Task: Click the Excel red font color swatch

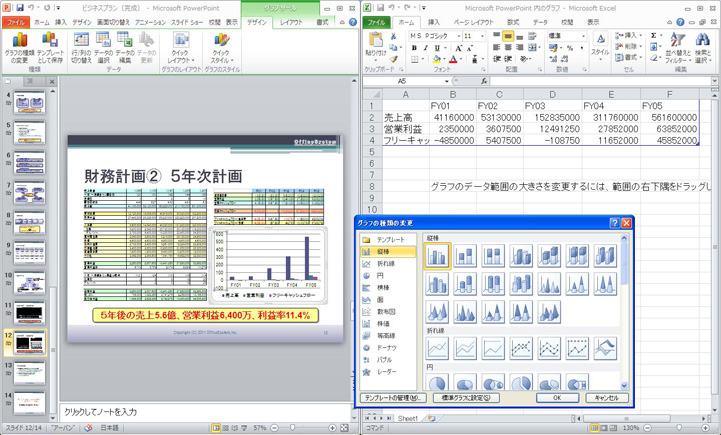Action: tap(453, 59)
